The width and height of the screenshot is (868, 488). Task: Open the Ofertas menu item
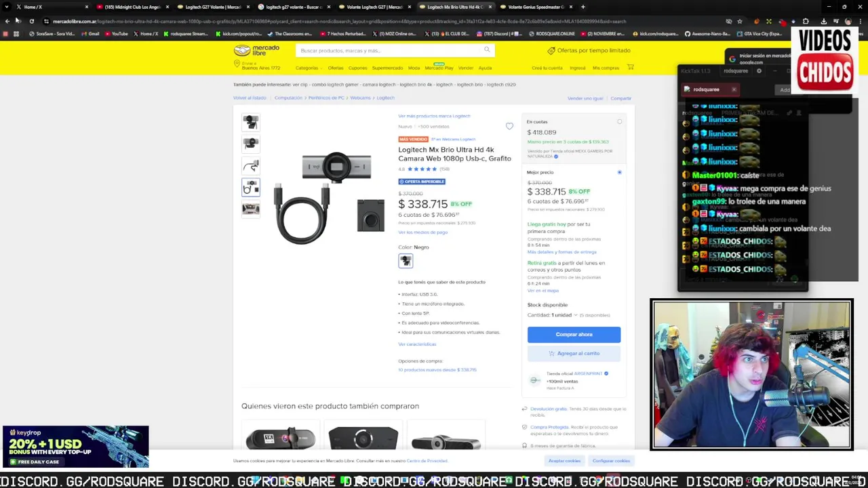pyautogui.click(x=336, y=68)
